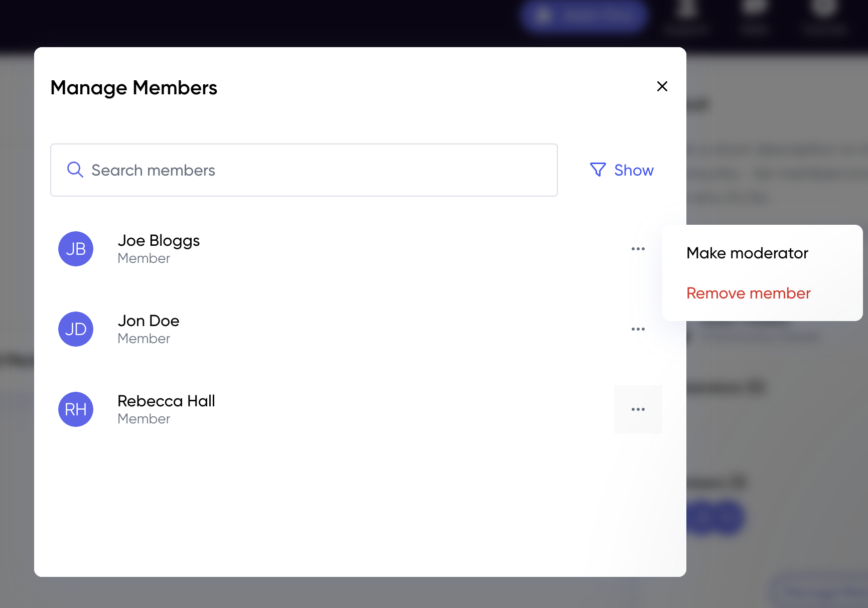Open Joe Bloggs options menu
Viewport: 868px width, 608px height.
[638, 249]
